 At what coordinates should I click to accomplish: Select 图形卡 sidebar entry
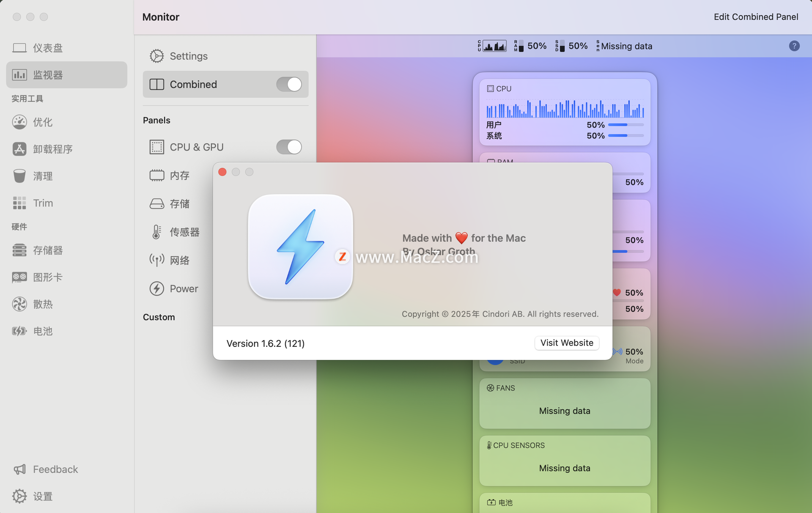click(x=67, y=277)
